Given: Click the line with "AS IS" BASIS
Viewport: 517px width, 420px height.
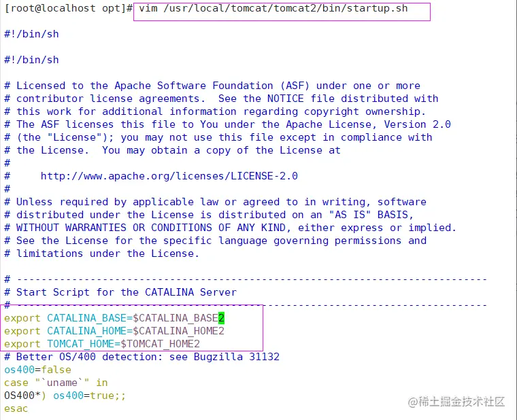Looking at the screenshot, I should click(209, 215).
